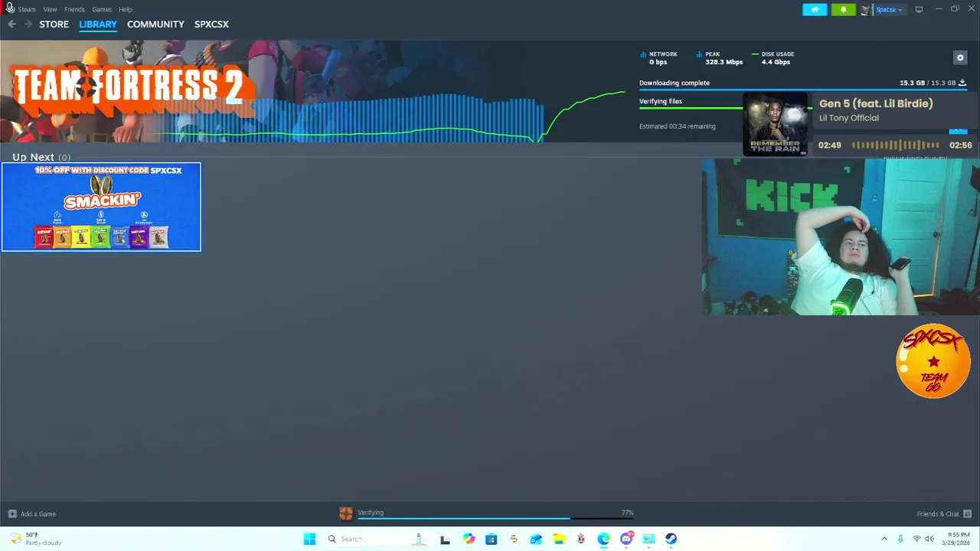The image size is (980, 551).
Task: Open the blue megaphone announcements button
Action: (x=815, y=9)
